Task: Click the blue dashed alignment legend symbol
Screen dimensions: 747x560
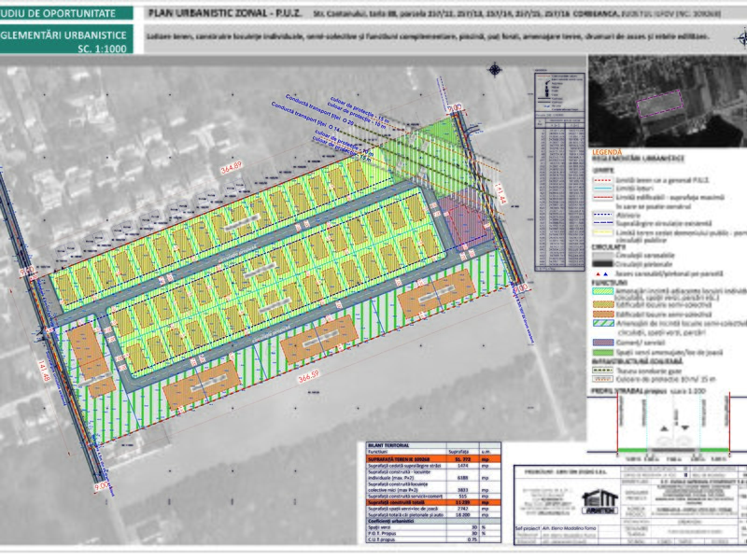Action: click(x=603, y=214)
